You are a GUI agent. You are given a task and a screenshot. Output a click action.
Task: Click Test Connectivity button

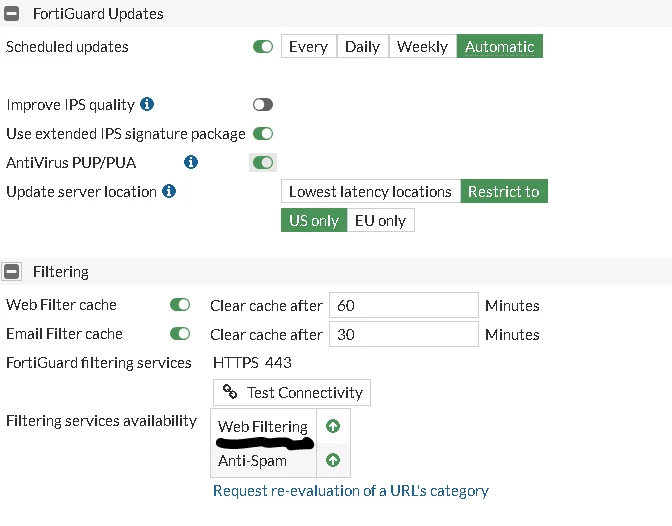click(x=292, y=392)
